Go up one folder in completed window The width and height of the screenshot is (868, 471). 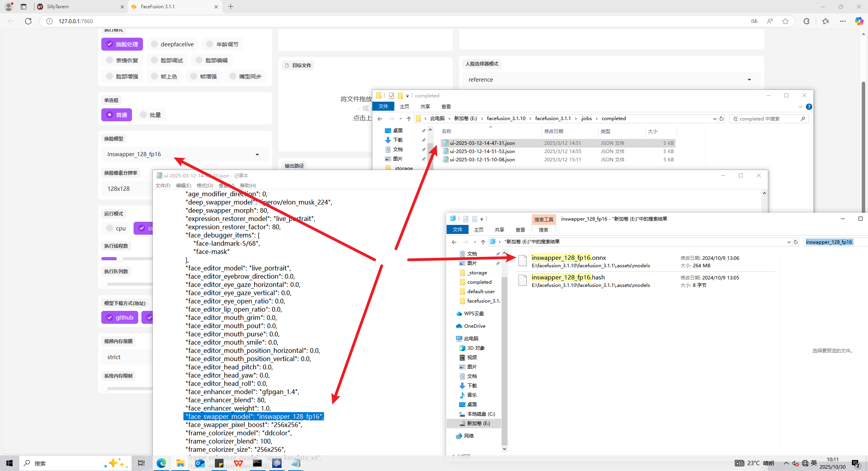click(409, 119)
